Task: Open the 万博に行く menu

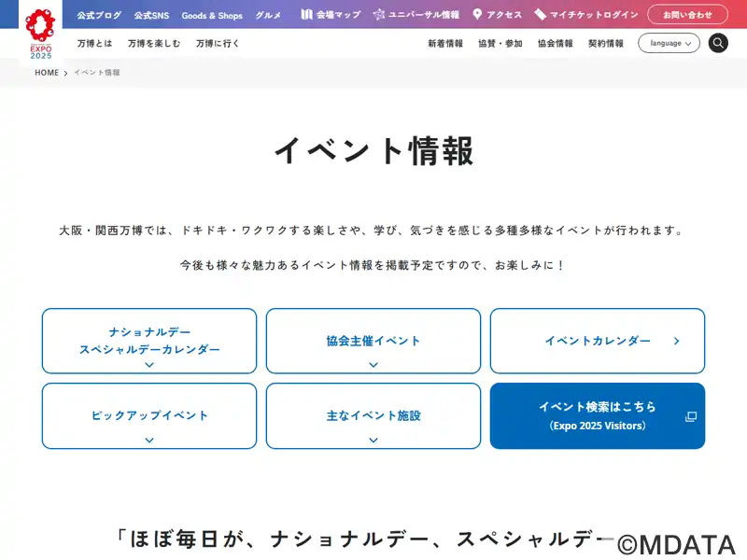Action: (x=218, y=43)
